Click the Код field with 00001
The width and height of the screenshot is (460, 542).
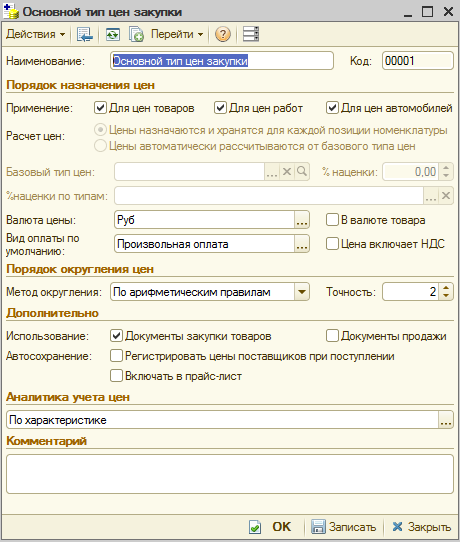(x=417, y=61)
